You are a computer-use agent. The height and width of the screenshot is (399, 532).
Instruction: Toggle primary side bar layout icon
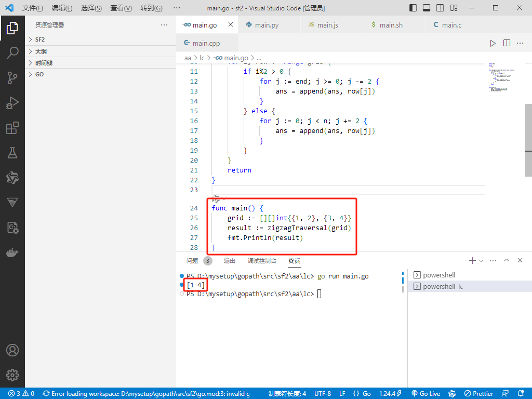click(413, 8)
